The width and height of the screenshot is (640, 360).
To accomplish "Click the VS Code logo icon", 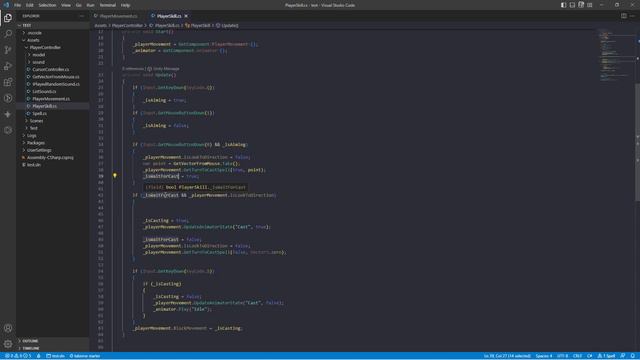I will click(x=6, y=5).
